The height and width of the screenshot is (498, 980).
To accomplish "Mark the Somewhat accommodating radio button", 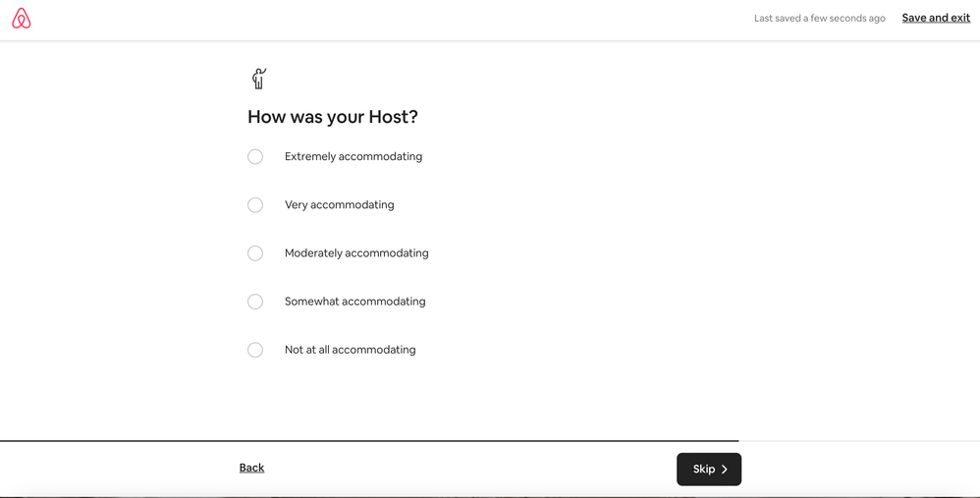I will [255, 302].
